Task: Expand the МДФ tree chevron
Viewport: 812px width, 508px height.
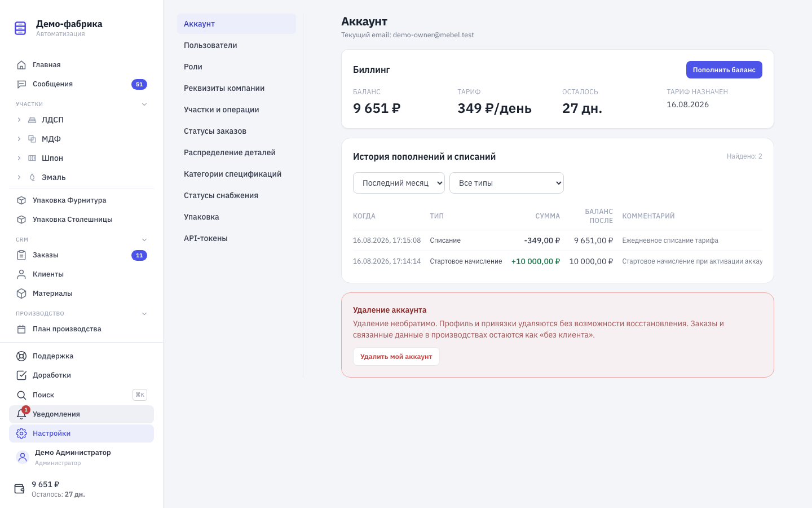Action: click(19, 139)
